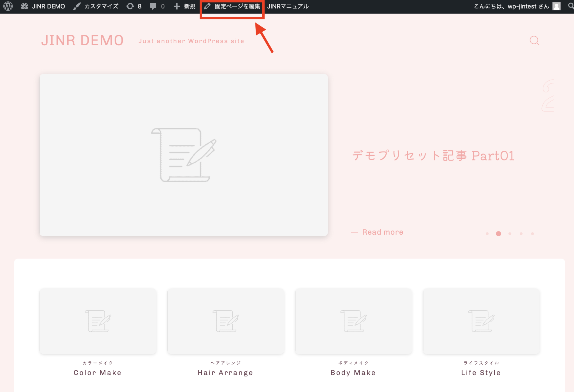Open updates via the refresh arrows icon
The width and height of the screenshot is (574, 392).
[x=130, y=6]
